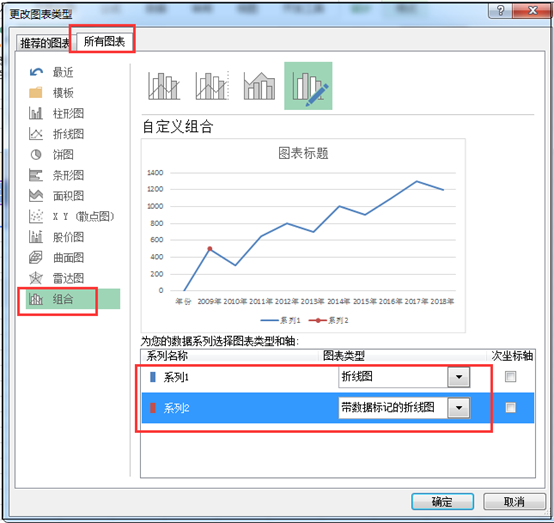The width and height of the screenshot is (554, 523).
Task: Click 系列1 legend entry in preview
Action: 280,320
